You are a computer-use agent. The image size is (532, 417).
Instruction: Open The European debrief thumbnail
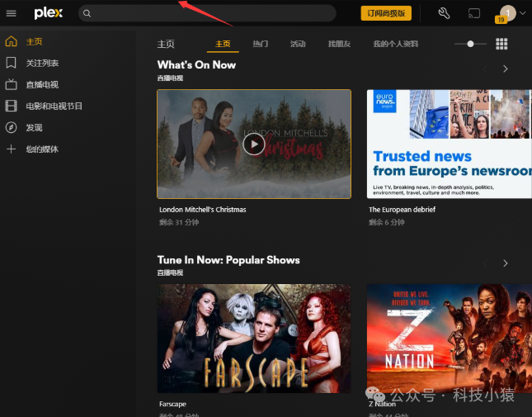pyautogui.click(x=450, y=144)
